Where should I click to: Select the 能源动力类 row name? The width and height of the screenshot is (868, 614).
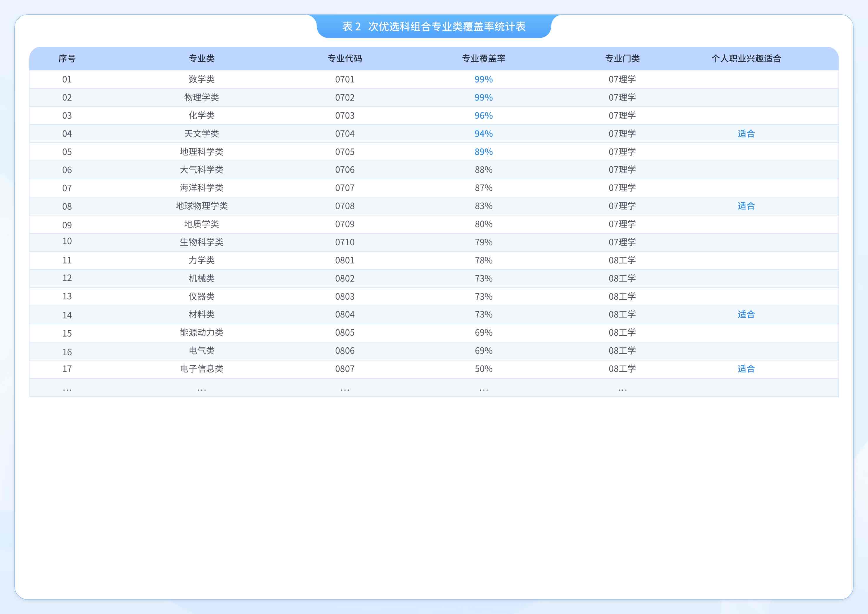point(201,332)
